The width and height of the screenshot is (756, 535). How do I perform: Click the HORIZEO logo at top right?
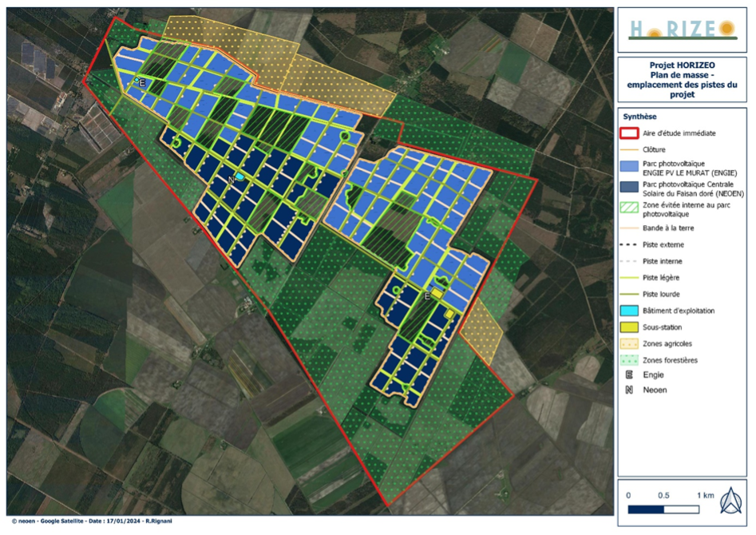click(x=682, y=30)
